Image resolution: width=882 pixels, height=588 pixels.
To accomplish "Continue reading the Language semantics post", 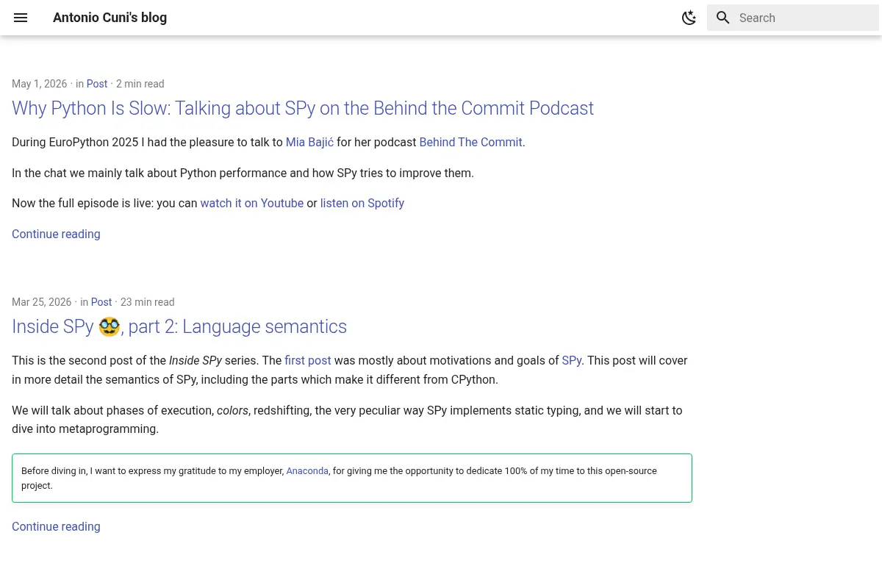I will pos(56,527).
